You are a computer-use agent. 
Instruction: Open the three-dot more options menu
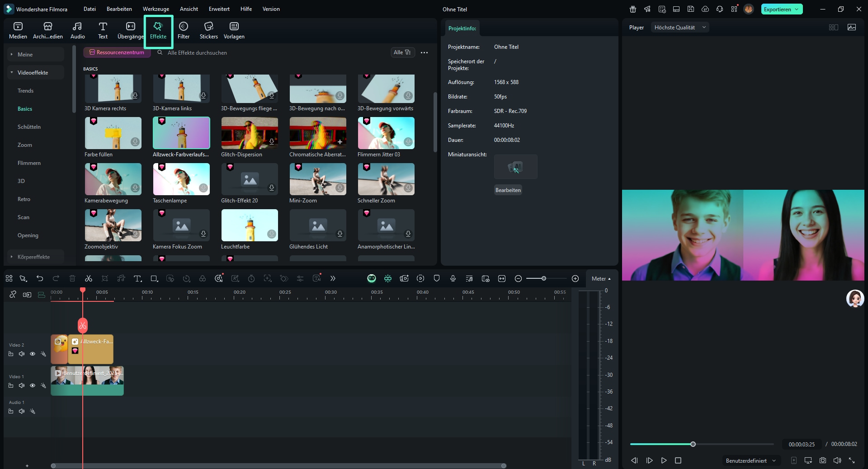click(424, 52)
